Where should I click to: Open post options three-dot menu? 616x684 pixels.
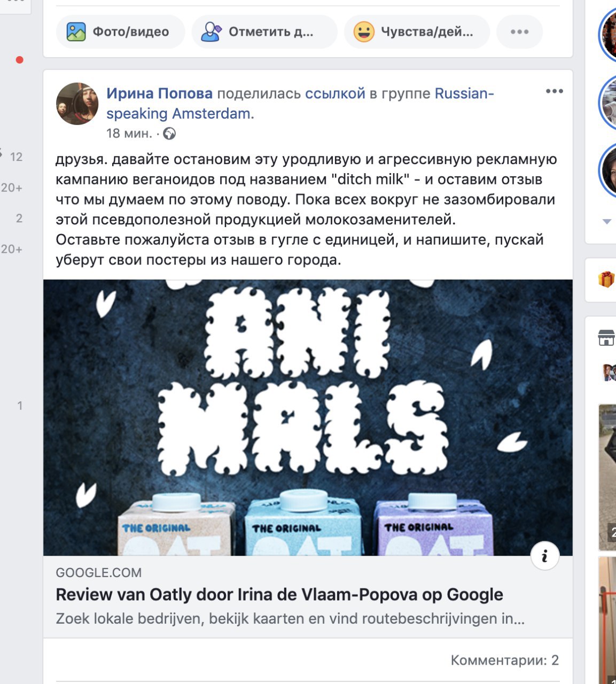555,91
